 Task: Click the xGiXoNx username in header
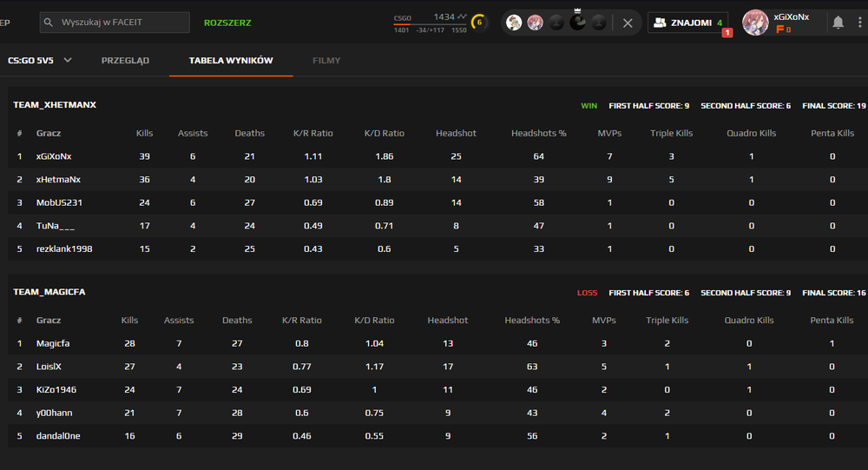click(x=791, y=17)
